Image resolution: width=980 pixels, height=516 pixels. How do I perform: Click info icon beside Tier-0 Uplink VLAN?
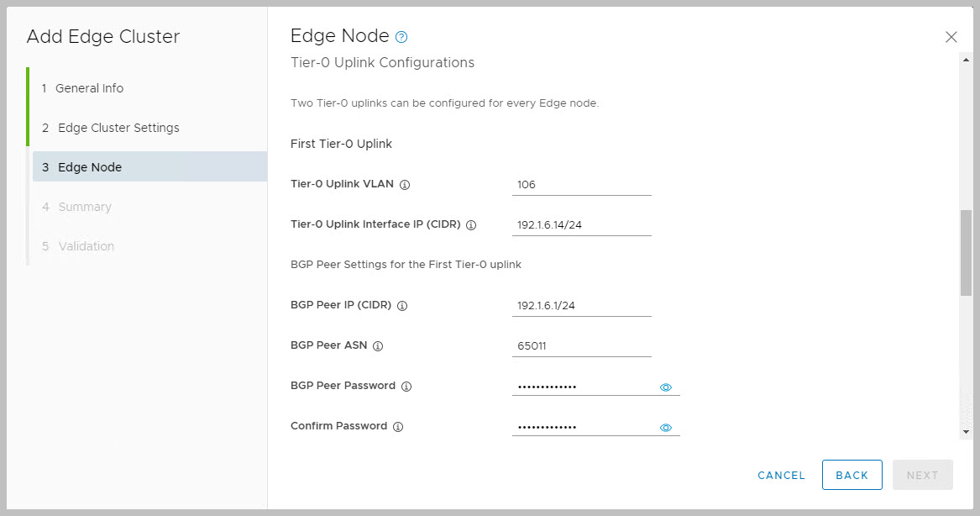click(x=405, y=185)
